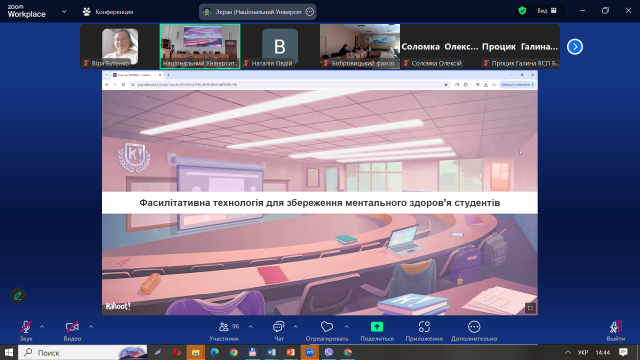Open PowerPoint in taskbar
This screenshot has width=640, height=360.
tap(291, 352)
